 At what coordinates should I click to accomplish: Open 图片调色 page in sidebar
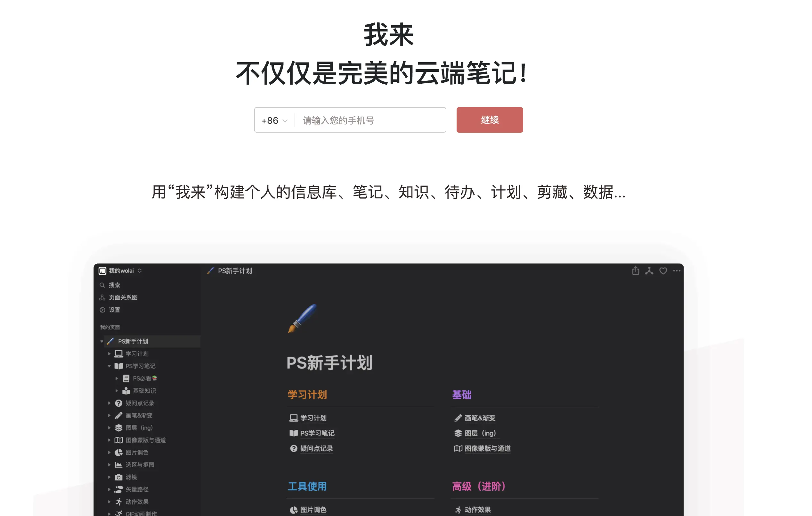click(137, 452)
